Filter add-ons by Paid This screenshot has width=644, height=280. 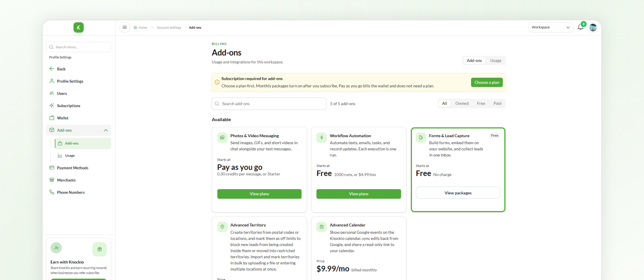pyautogui.click(x=497, y=104)
